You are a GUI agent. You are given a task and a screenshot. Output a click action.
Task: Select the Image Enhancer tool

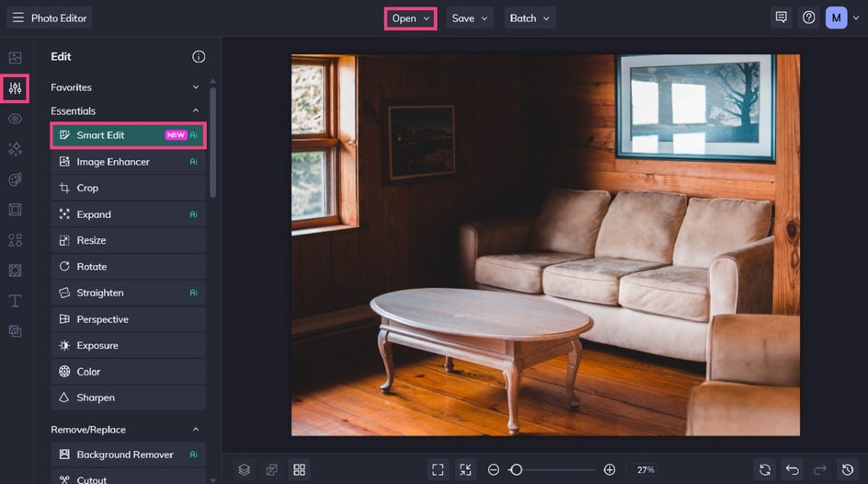click(x=128, y=162)
